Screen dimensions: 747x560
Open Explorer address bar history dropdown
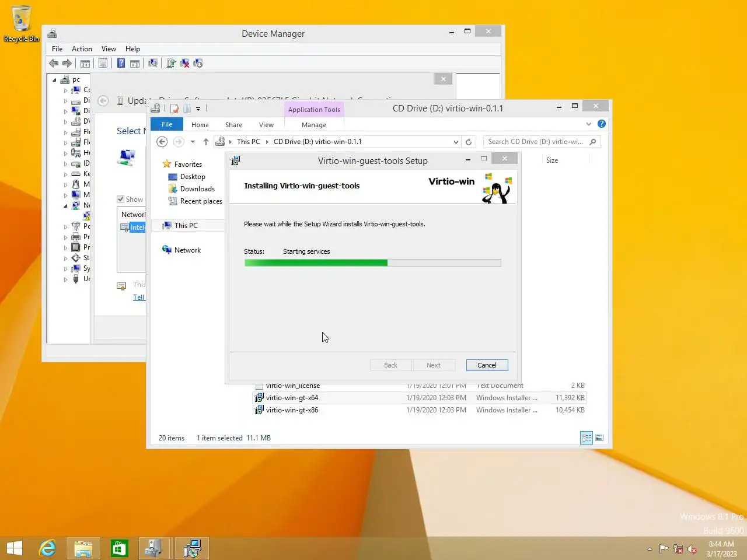(x=456, y=142)
